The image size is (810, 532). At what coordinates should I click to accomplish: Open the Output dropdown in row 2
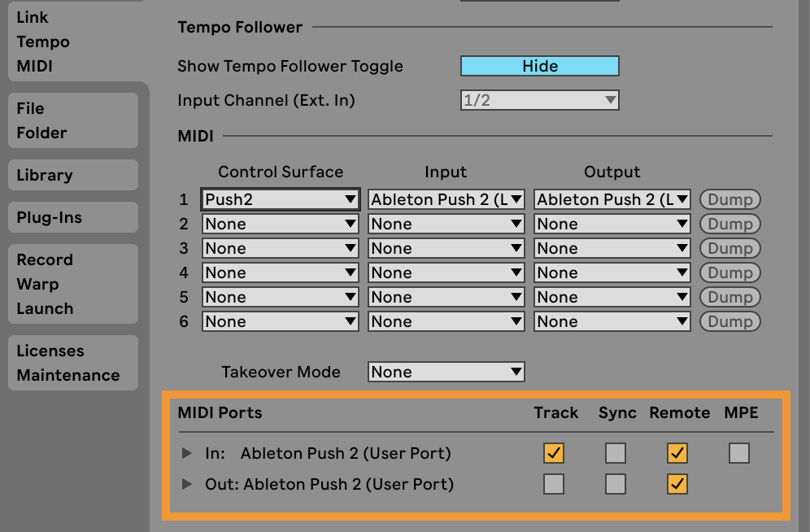pos(612,224)
